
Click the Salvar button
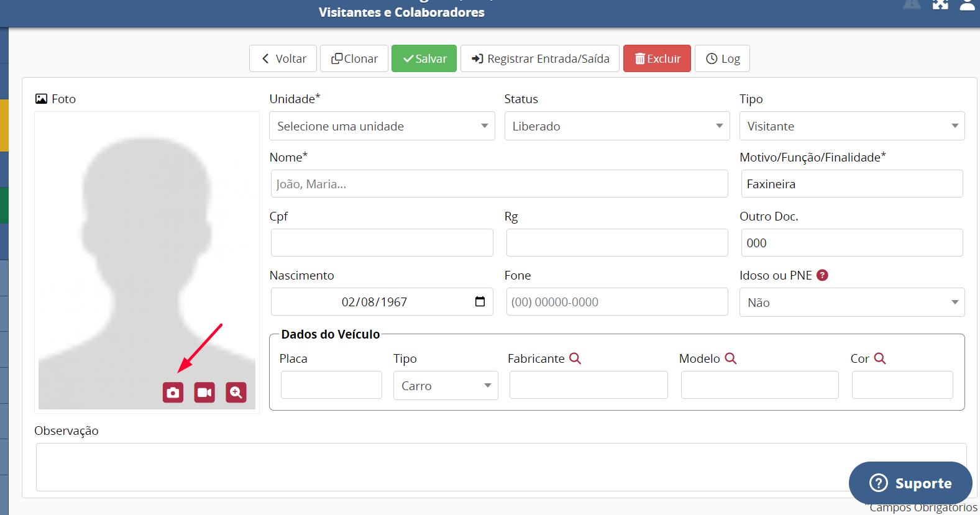click(x=424, y=58)
